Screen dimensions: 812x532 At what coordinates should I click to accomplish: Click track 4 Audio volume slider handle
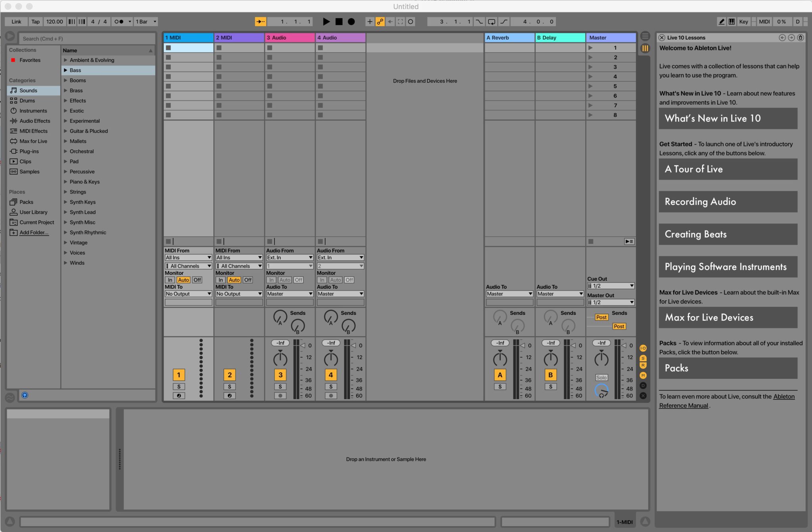click(354, 346)
